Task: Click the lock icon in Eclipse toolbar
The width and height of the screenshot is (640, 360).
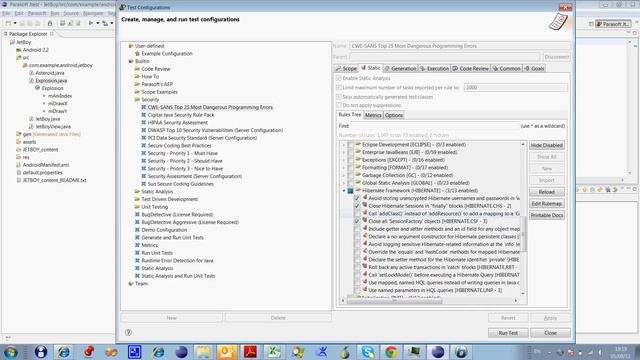Action: pos(50,23)
